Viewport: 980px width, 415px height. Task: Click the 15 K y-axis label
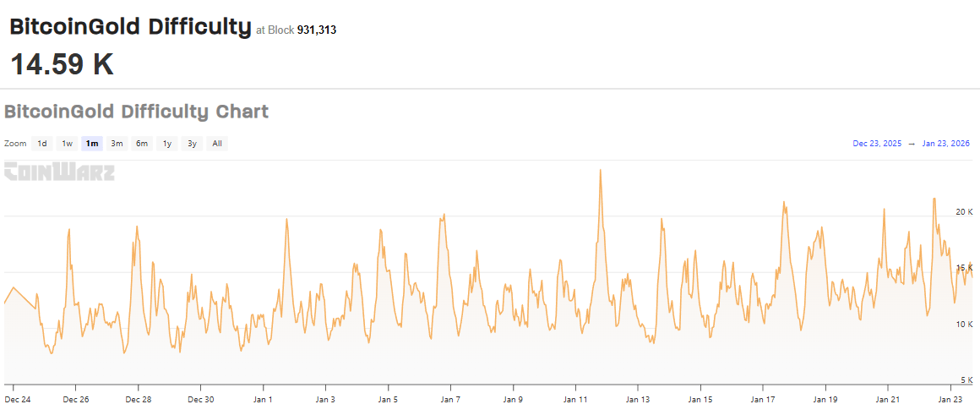coord(965,267)
